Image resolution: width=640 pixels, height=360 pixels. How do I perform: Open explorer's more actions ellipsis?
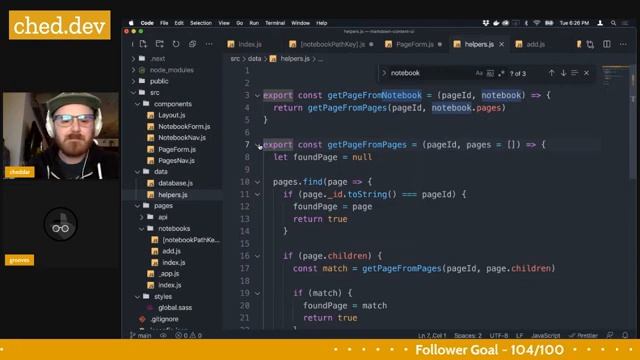click(209, 44)
